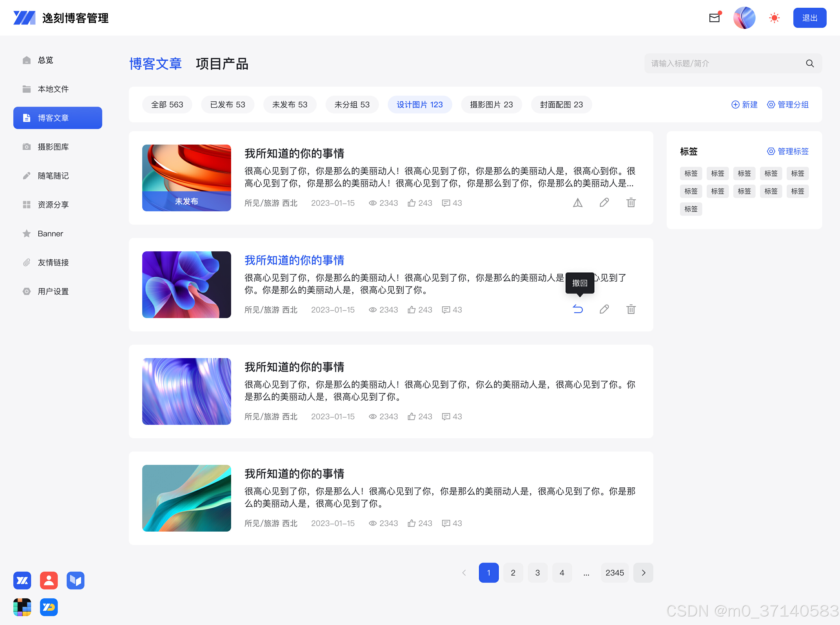Screen dimensions: 840x625
Task: Expand hidden pages via pagination ellipsis
Action: click(x=586, y=573)
